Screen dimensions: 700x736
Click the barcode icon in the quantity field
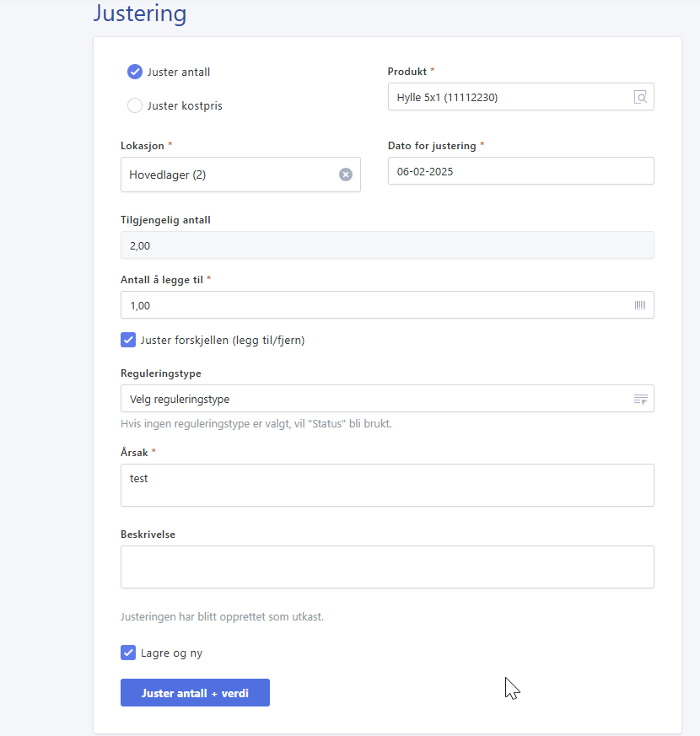pos(640,305)
